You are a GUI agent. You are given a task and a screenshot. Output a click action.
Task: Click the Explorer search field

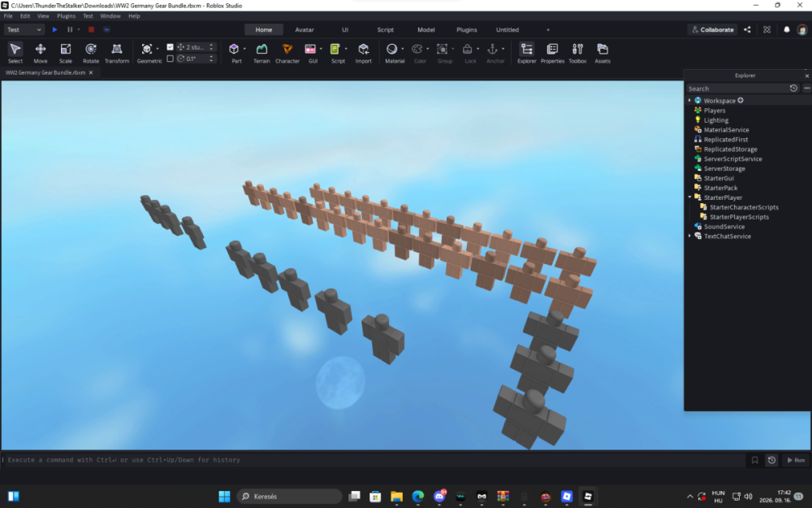[737, 89]
